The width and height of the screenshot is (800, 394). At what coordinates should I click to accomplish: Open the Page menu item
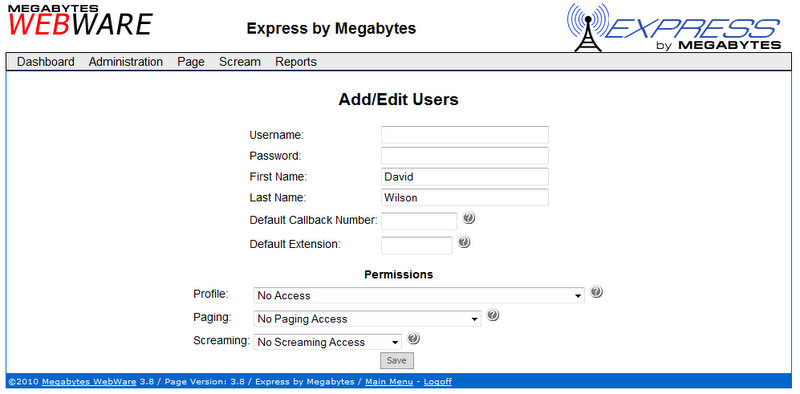coord(191,62)
